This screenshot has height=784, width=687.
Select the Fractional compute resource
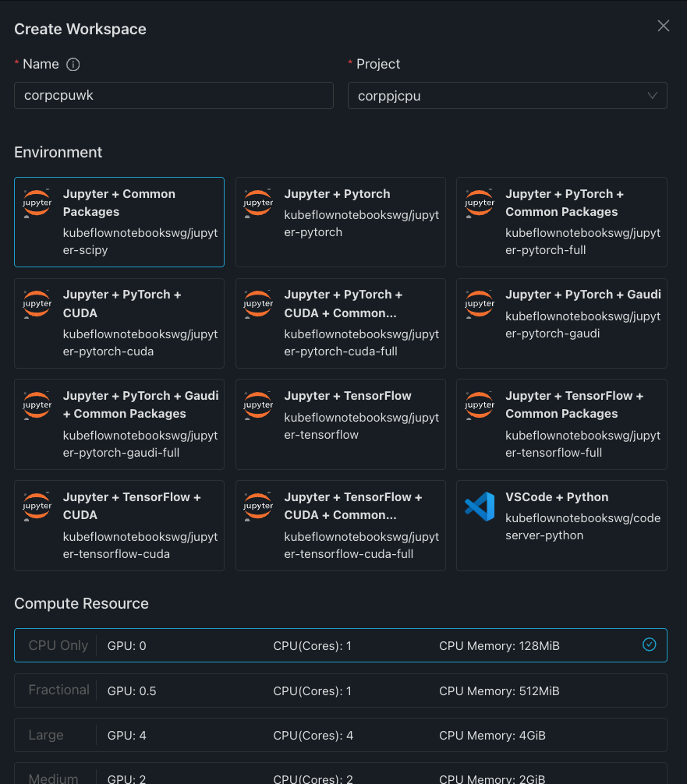click(x=341, y=690)
